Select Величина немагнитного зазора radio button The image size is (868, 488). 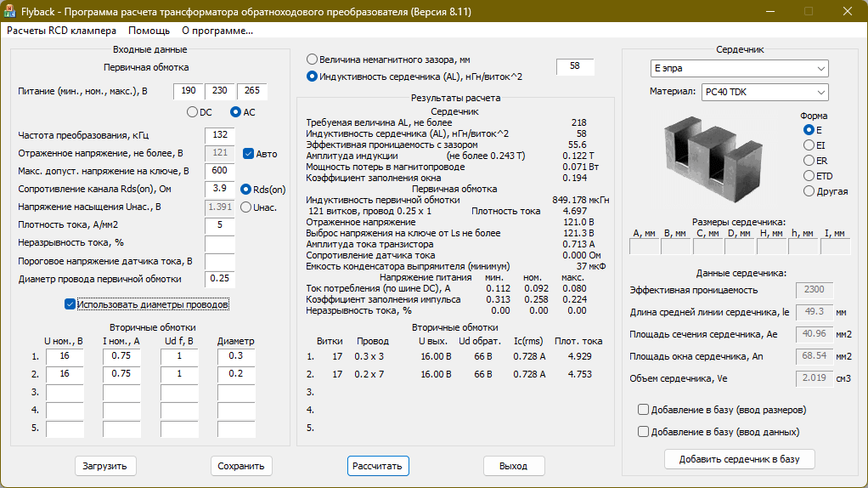click(313, 60)
